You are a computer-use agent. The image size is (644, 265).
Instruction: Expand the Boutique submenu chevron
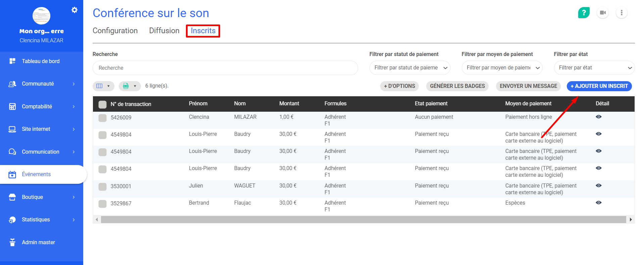coord(74,197)
